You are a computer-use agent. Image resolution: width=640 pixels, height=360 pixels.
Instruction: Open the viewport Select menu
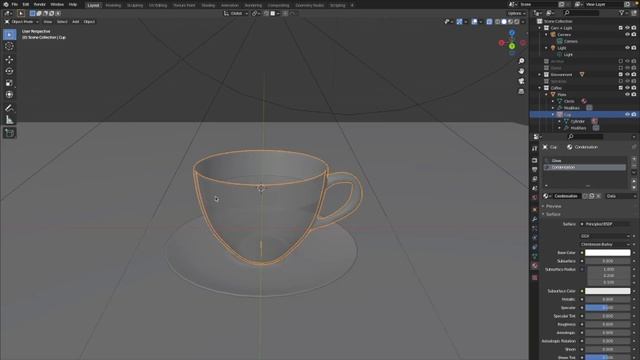[62, 22]
